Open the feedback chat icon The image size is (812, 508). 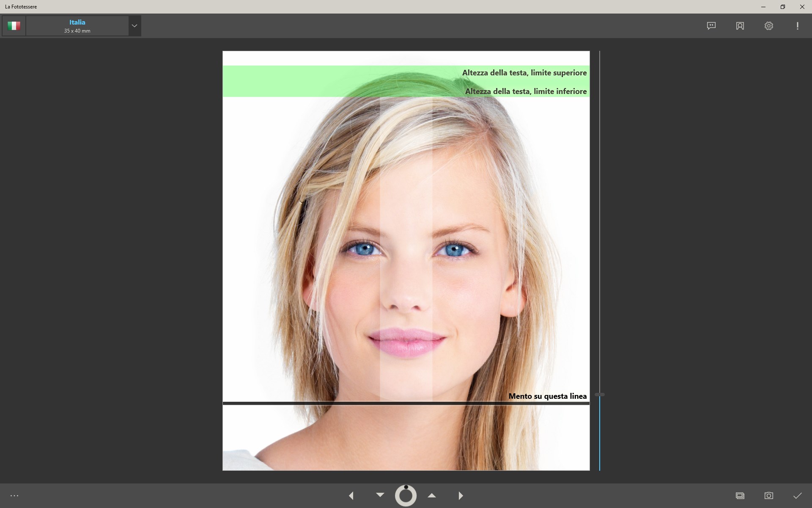click(x=711, y=26)
